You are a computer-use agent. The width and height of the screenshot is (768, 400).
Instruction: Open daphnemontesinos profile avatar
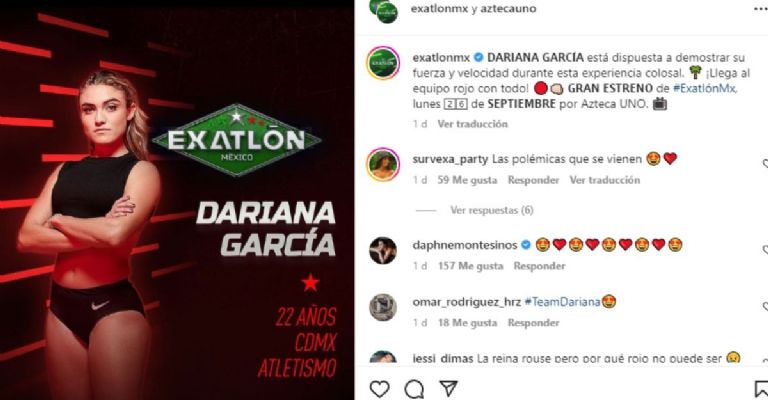coord(383,251)
